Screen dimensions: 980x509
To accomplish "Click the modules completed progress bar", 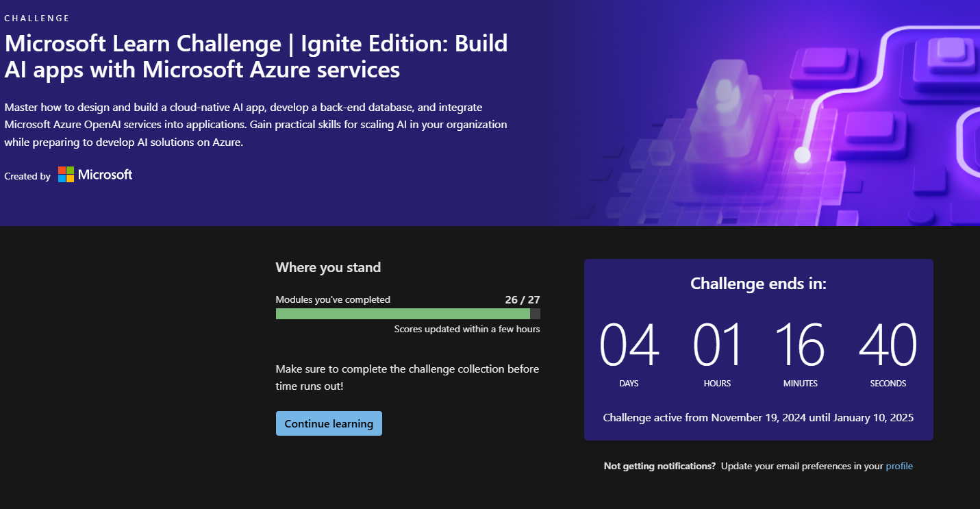I will click(x=407, y=314).
